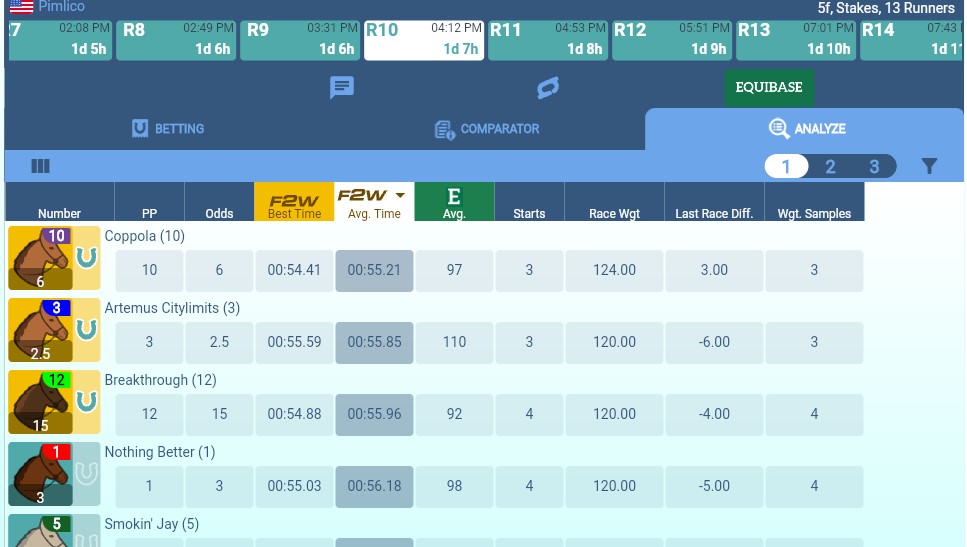This screenshot has width=967, height=547.
Task: Toggle horseshoe icon for Breakthrough
Action: click(x=87, y=402)
